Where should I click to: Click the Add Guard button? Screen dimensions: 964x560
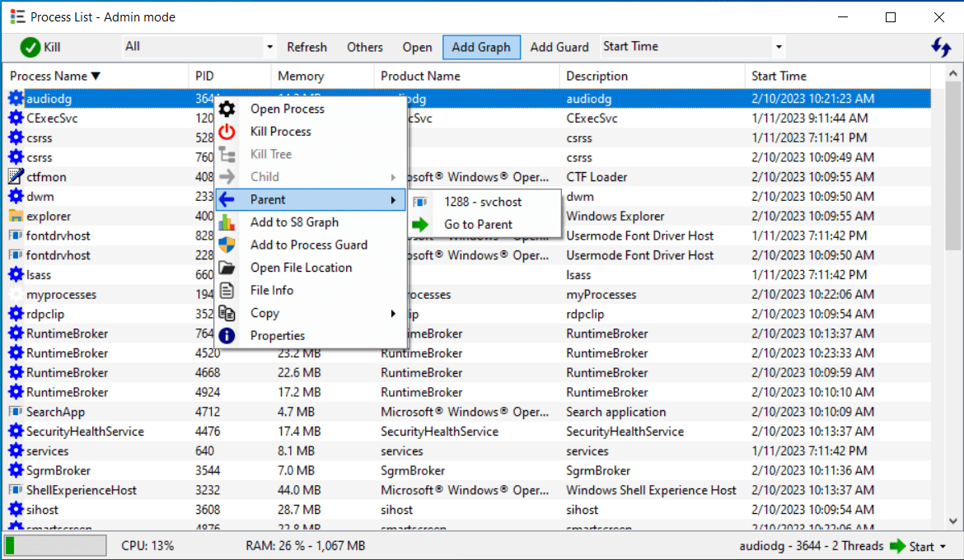[559, 47]
